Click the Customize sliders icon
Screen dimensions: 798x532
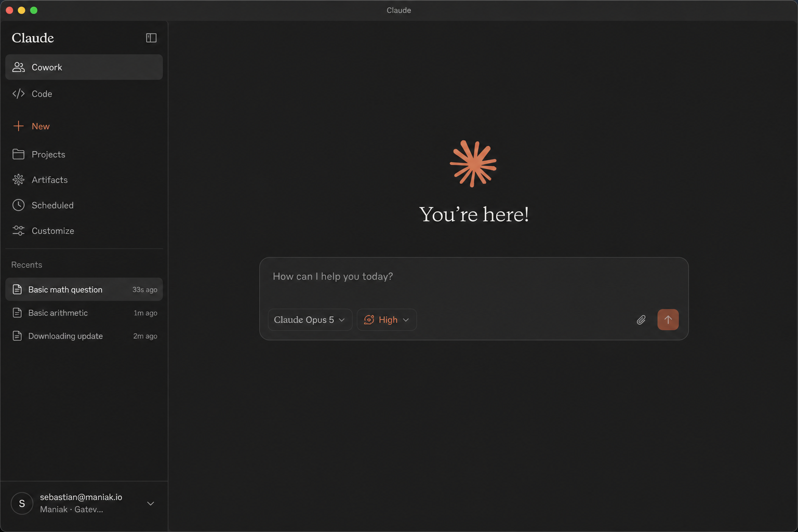[19, 231]
